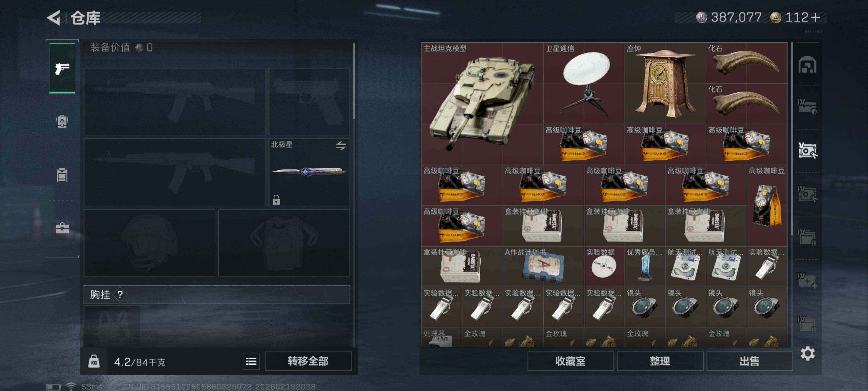Screen dimensions: 868x391
Task: Open the list view icon beside 转移全部
Action: coord(251,362)
